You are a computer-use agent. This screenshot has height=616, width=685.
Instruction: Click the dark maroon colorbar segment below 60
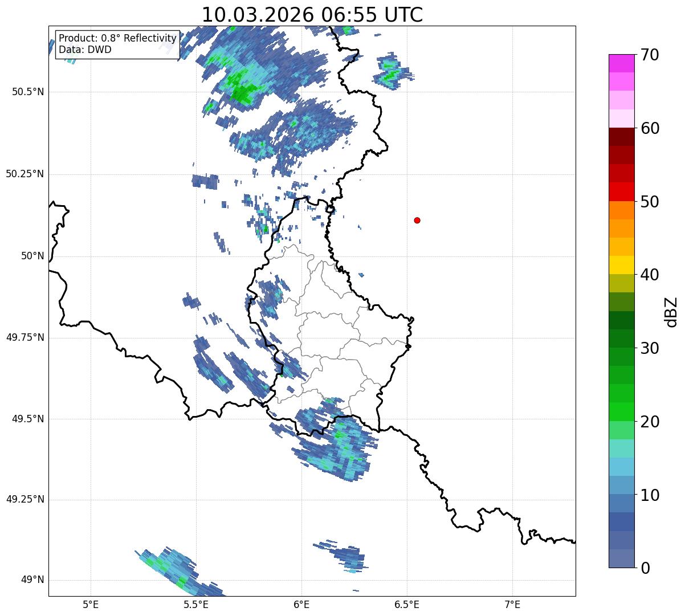621,137
